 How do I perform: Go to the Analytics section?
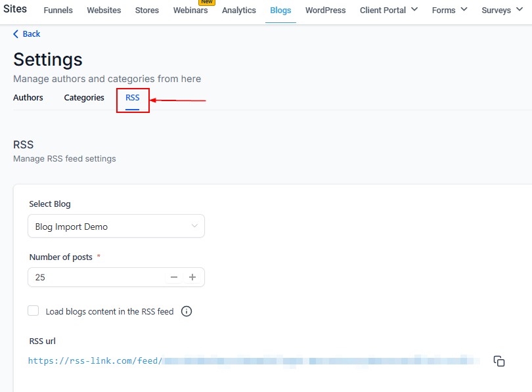pyautogui.click(x=239, y=11)
